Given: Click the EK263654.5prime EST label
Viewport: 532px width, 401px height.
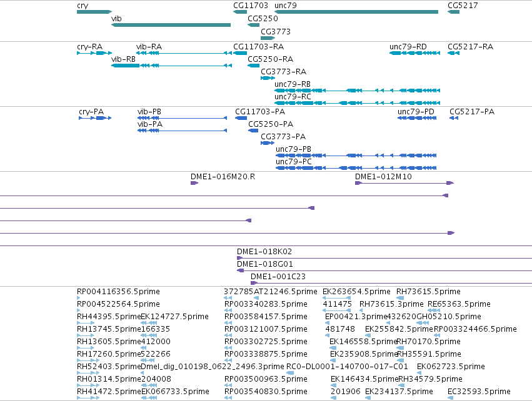Looking at the screenshot, I should point(356,292).
